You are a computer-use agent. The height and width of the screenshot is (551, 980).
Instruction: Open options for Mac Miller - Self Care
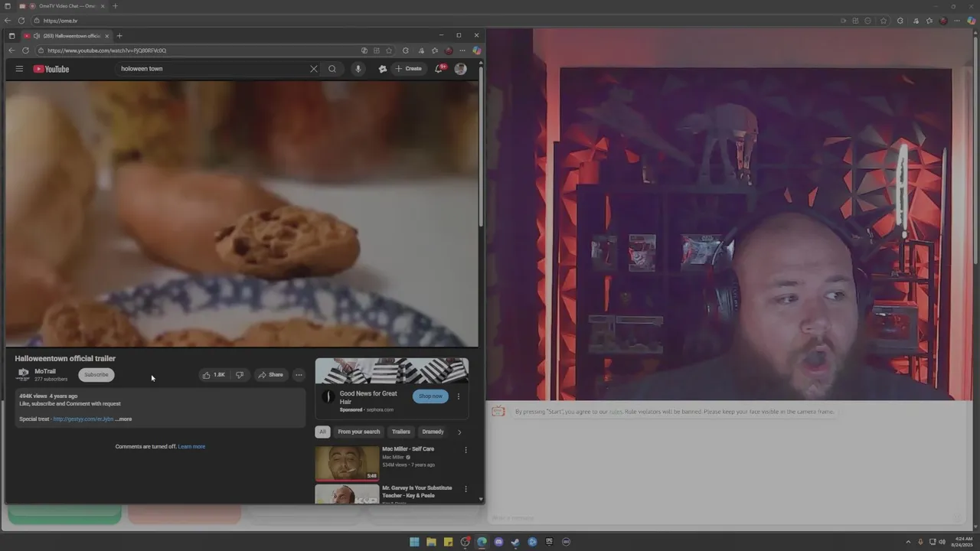click(465, 450)
